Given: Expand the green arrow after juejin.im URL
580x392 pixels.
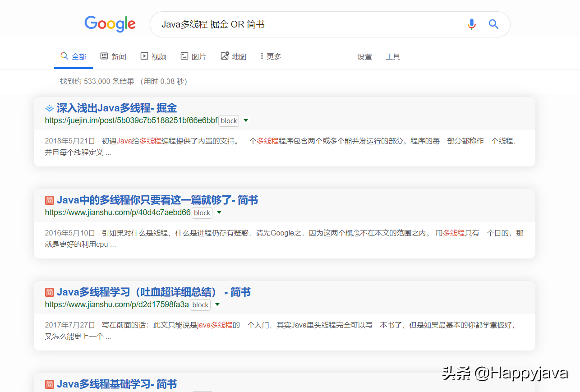Looking at the screenshot, I should 246,120.
